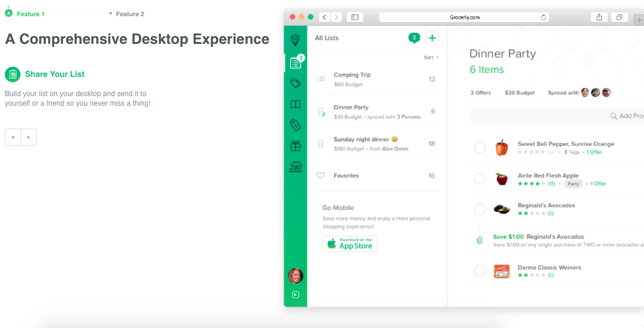
Task: Click the Add Product search field
Action: coord(557,116)
